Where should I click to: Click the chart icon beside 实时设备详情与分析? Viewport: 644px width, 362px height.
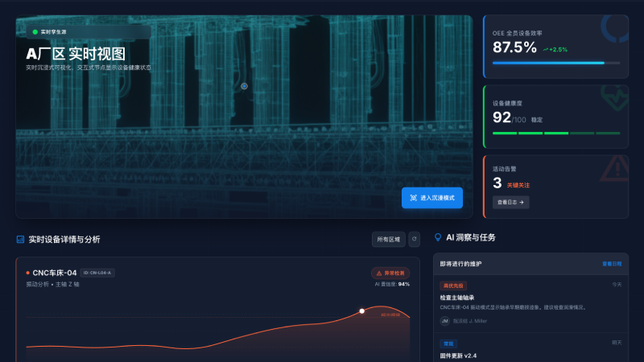pos(20,239)
